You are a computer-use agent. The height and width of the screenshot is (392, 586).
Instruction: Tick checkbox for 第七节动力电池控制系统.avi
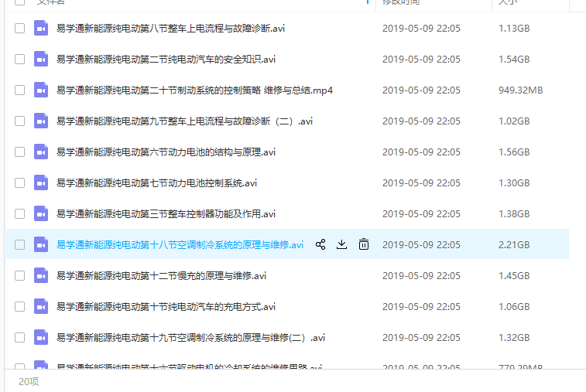(x=20, y=183)
